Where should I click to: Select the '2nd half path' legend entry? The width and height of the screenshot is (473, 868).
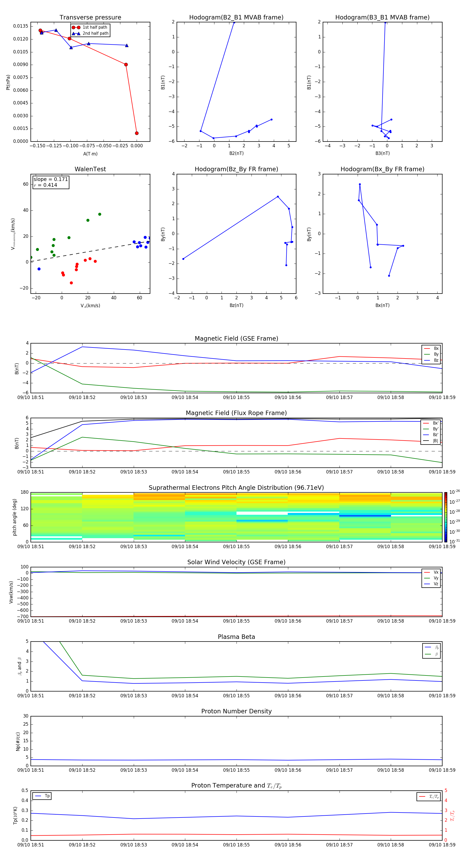coord(90,33)
